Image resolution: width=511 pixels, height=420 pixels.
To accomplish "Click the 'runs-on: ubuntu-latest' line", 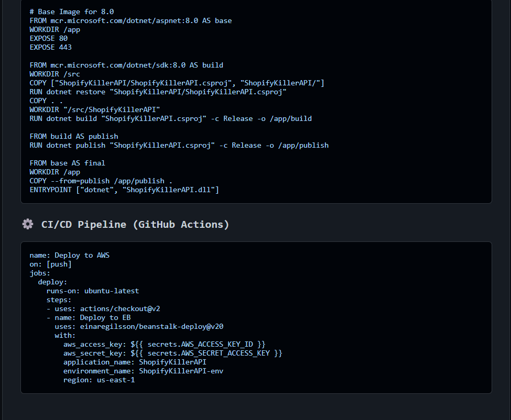I will pos(93,291).
